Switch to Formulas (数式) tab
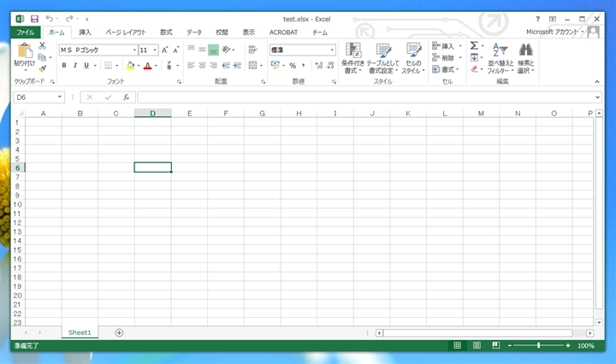The width and height of the screenshot is (616, 364). coord(166,32)
